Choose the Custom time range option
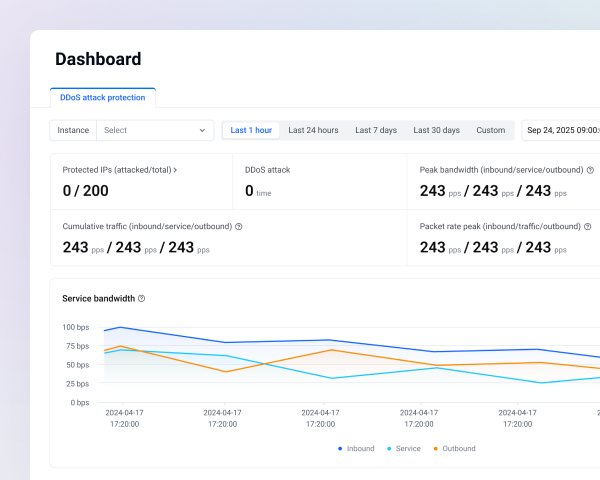Image resolution: width=600 pixels, height=480 pixels. click(x=490, y=130)
